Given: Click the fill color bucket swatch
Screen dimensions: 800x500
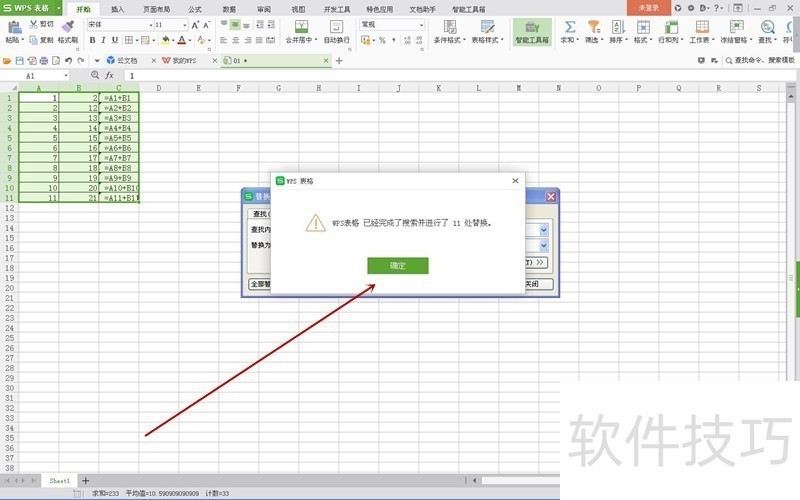Looking at the screenshot, I should click(165, 40).
